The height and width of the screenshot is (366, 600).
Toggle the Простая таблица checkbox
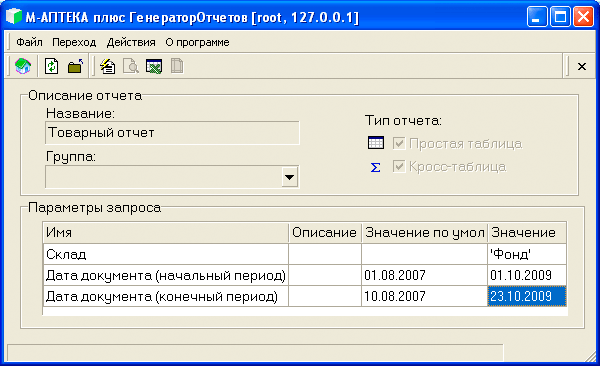pos(399,144)
